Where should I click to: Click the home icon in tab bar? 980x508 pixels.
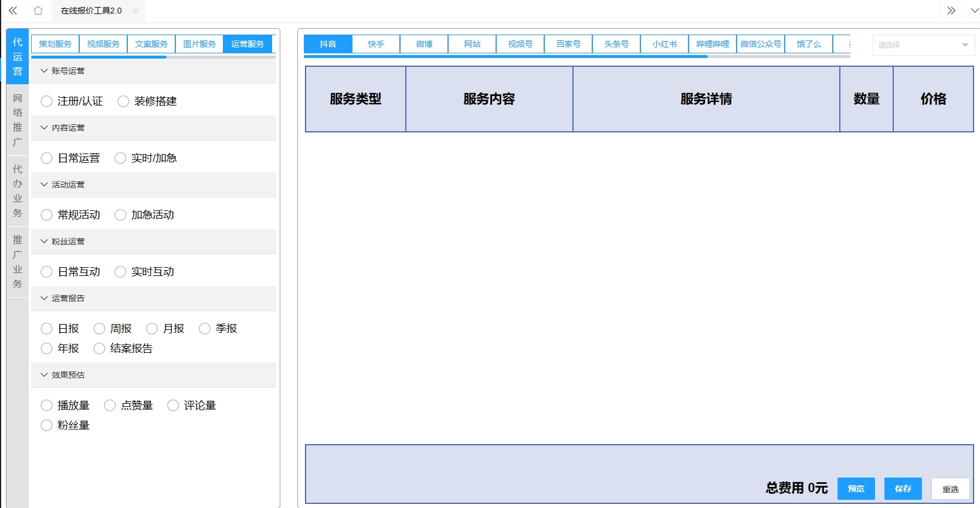[x=38, y=11]
